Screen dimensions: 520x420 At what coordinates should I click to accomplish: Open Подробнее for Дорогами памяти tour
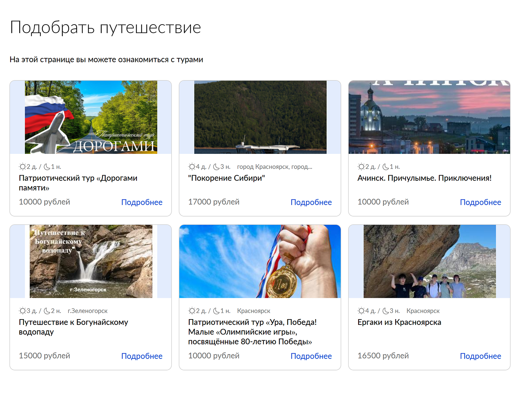[142, 202]
